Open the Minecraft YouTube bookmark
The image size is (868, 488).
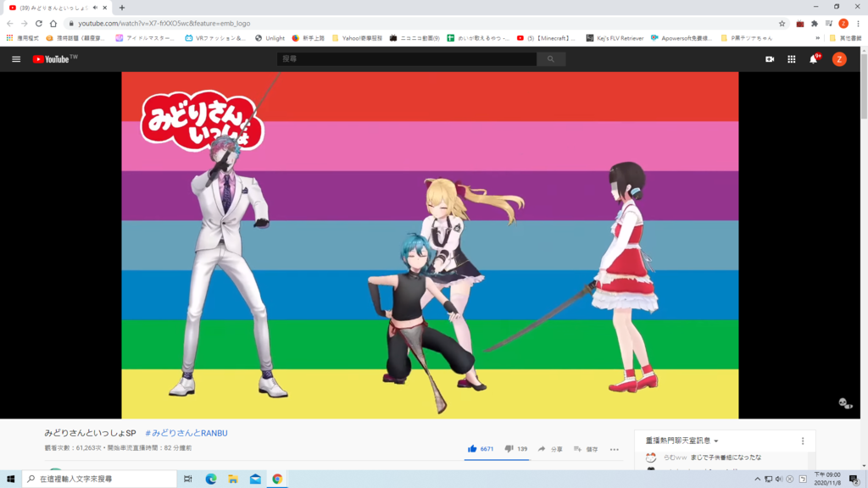point(546,38)
